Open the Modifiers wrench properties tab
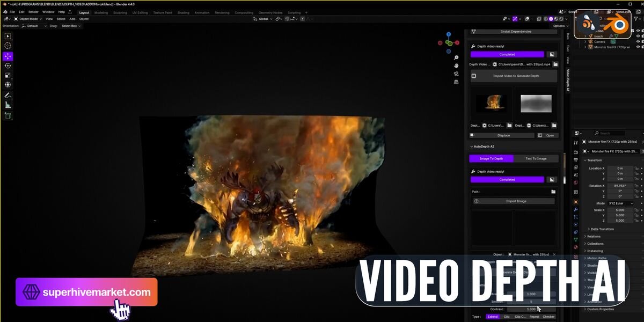Image resolution: width=644 pixels, height=322 pixels. (x=575, y=209)
